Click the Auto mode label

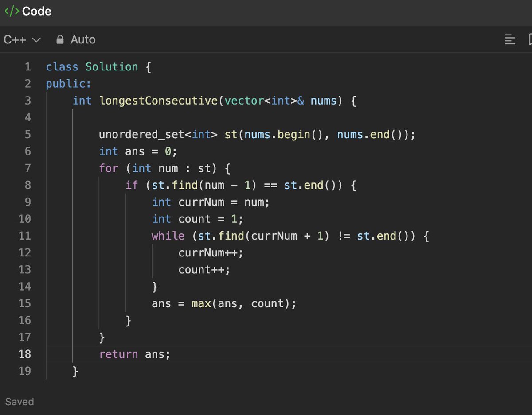coord(83,40)
